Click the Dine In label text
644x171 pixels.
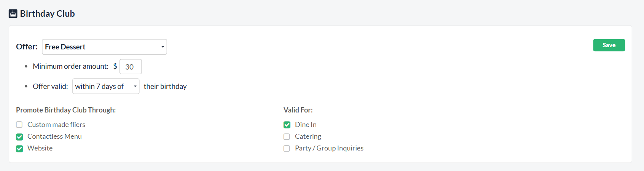(306, 125)
